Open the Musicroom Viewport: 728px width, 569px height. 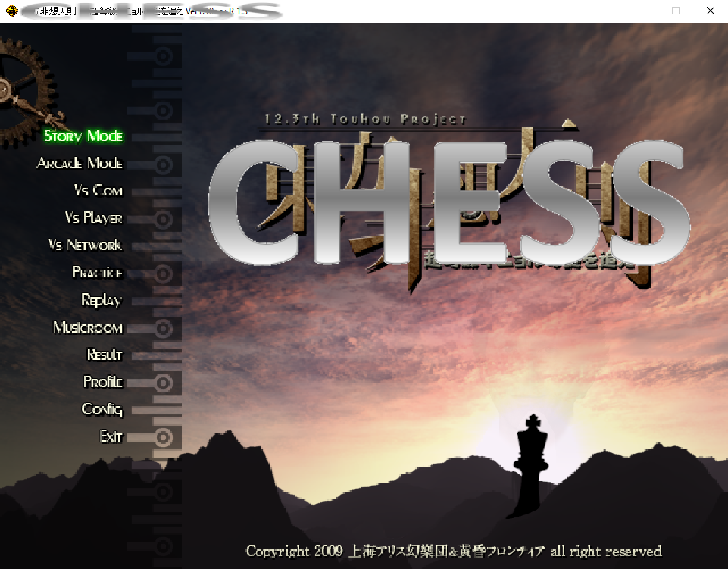pyautogui.click(x=88, y=327)
